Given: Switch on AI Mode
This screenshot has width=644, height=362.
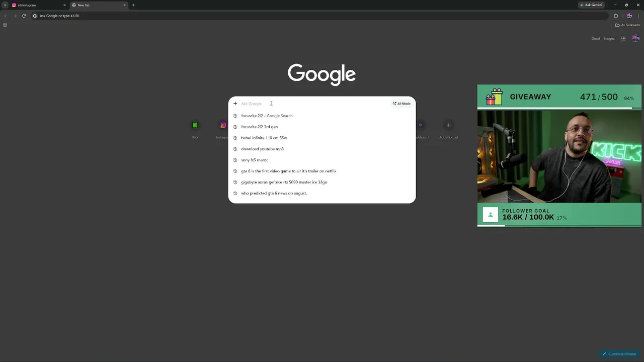Looking at the screenshot, I should tap(401, 104).
